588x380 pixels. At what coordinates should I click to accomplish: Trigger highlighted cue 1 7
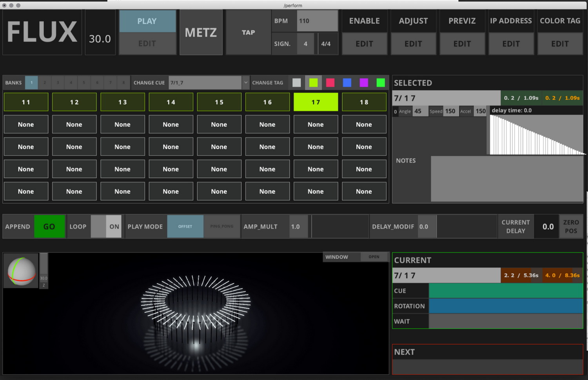(316, 102)
